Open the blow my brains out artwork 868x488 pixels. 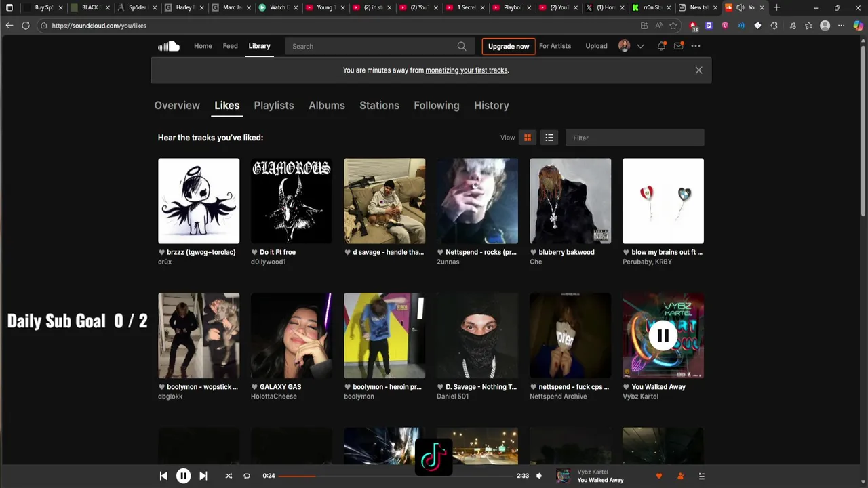coord(663,201)
